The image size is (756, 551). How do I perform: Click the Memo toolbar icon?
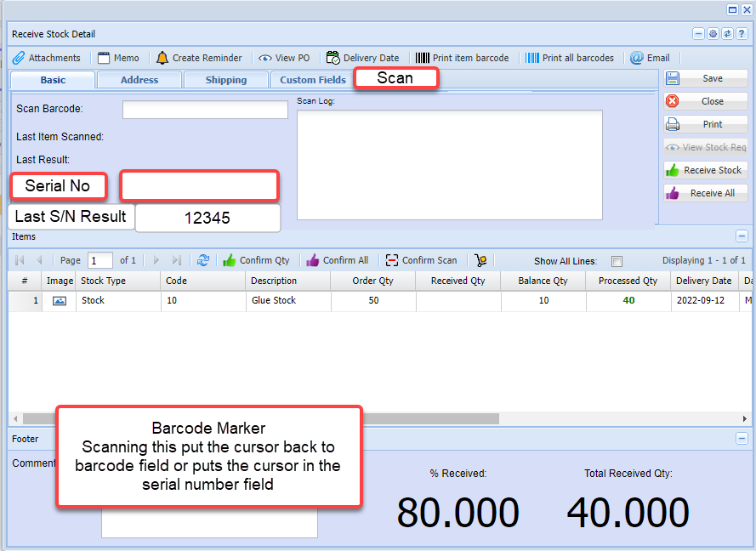105,58
